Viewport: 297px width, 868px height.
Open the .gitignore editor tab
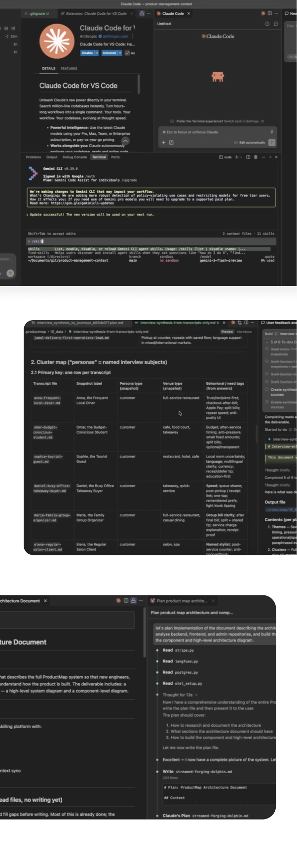click(x=39, y=13)
